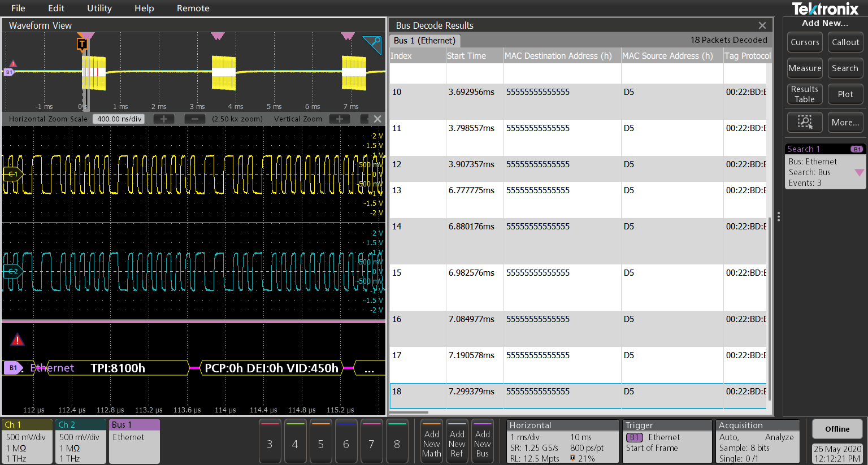This screenshot has height=465, width=868.
Task: Edit the Horizontal Zoom Scale field
Action: (119, 119)
